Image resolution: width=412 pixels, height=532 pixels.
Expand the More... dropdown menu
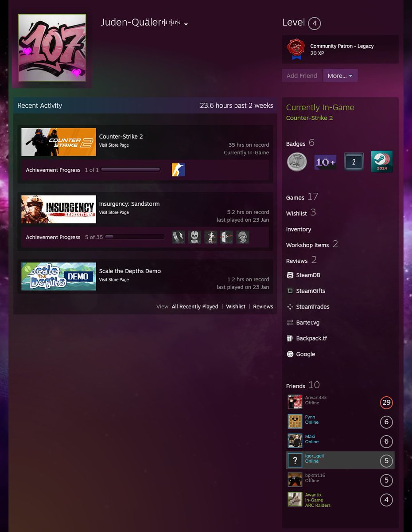(x=340, y=75)
